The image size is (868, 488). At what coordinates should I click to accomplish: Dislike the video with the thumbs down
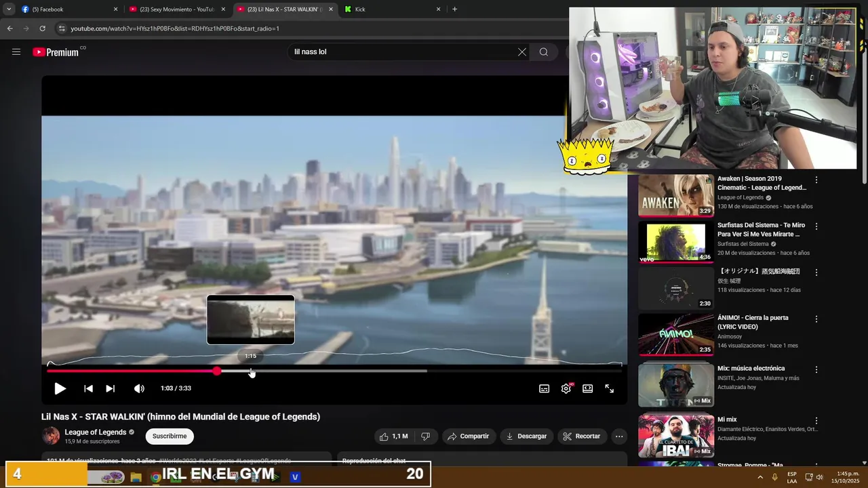coord(426,436)
